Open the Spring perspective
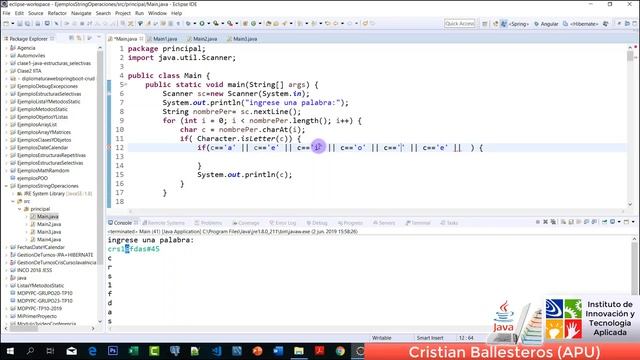 (515, 24)
